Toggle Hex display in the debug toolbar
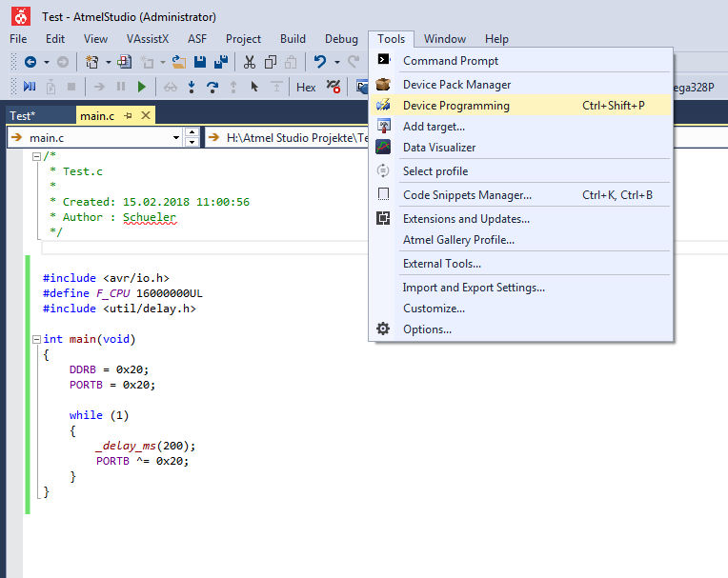This screenshot has width=728, height=578. [306, 87]
